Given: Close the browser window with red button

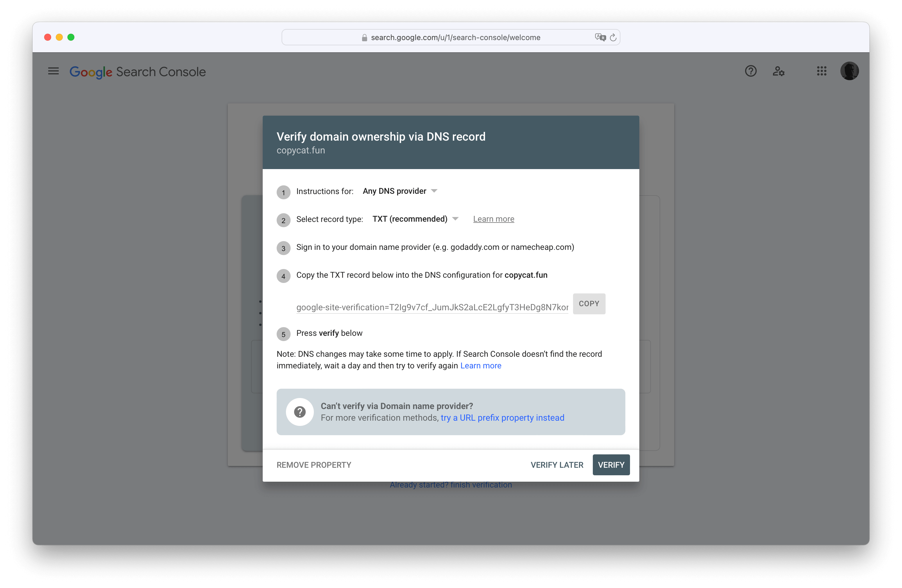Looking at the screenshot, I should click(48, 37).
